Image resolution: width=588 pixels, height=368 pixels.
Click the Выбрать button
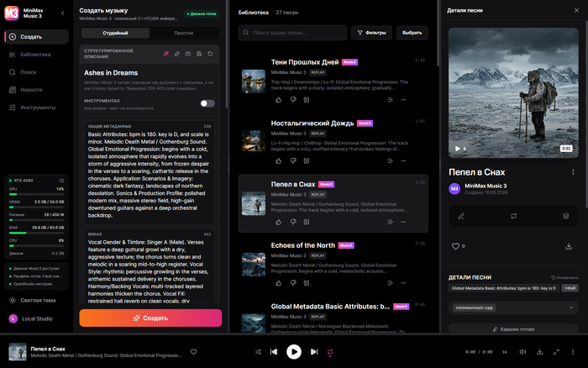point(412,33)
